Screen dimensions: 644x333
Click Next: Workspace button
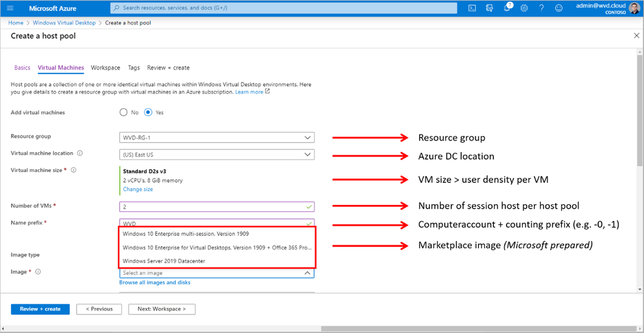[x=162, y=309]
